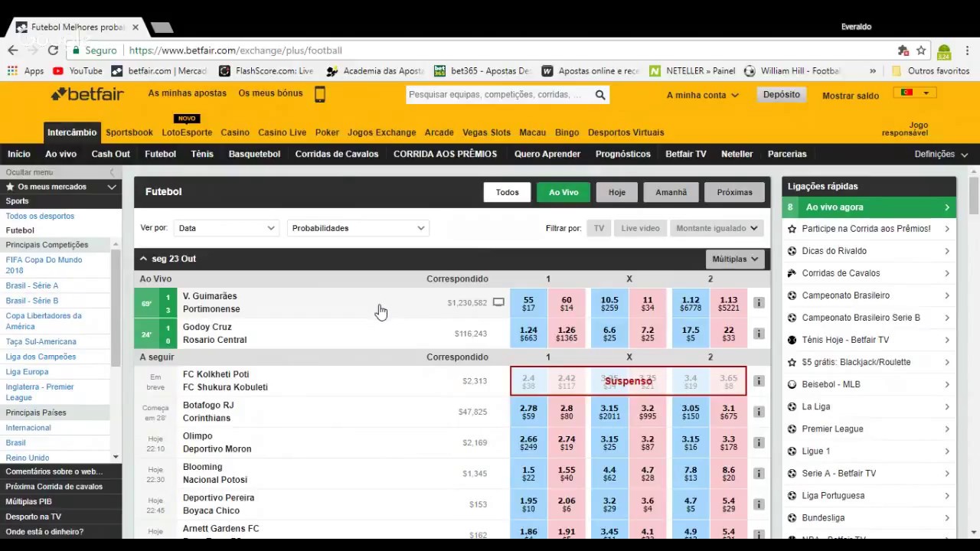The height and width of the screenshot is (551, 980).
Task: Select the Todos filter
Action: [x=507, y=192]
